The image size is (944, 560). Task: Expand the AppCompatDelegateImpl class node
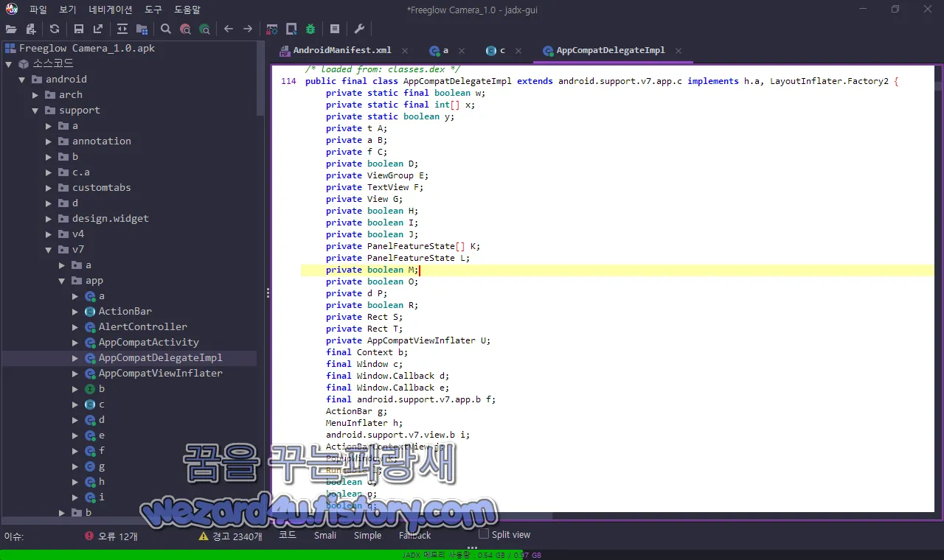pos(75,358)
